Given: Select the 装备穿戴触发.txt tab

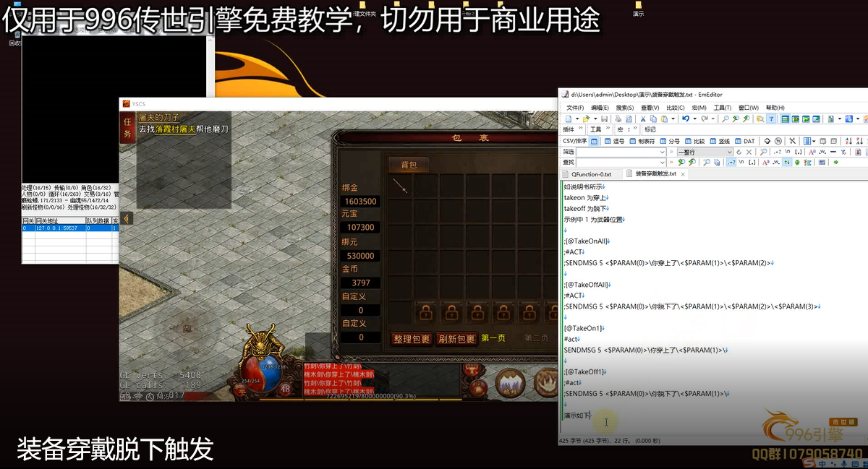Looking at the screenshot, I should (x=655, y=173).
